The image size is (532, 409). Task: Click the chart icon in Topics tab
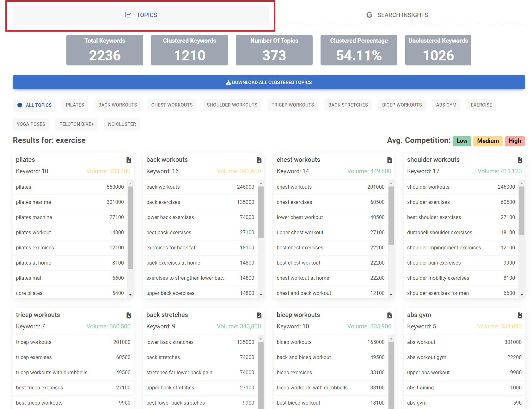(128, 15)
